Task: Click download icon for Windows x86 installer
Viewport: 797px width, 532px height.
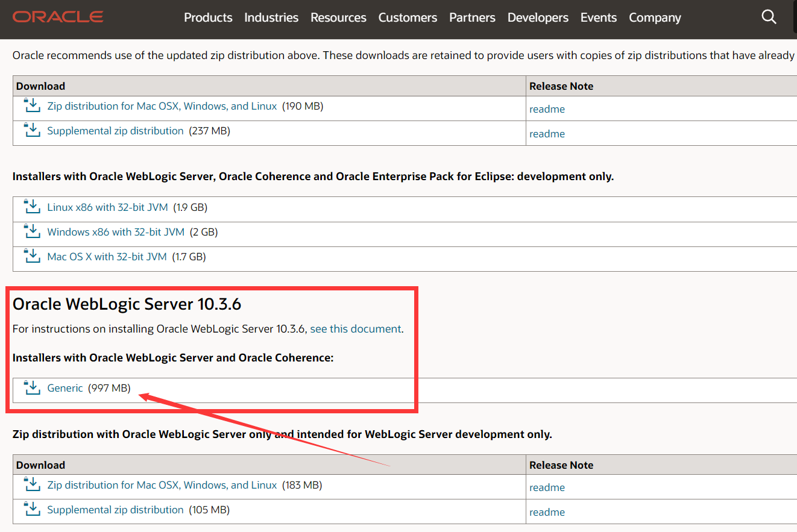Action: [32, 231]
